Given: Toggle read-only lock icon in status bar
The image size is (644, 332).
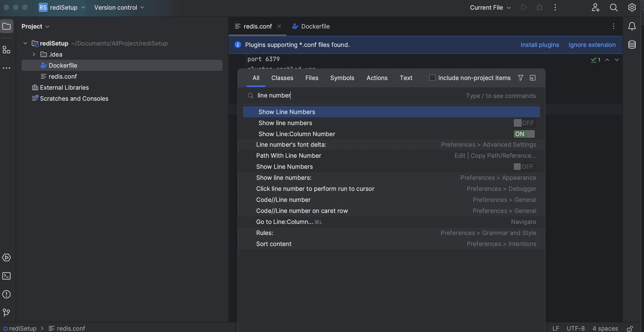Looking at the screenshot, I should click(630, 329).
